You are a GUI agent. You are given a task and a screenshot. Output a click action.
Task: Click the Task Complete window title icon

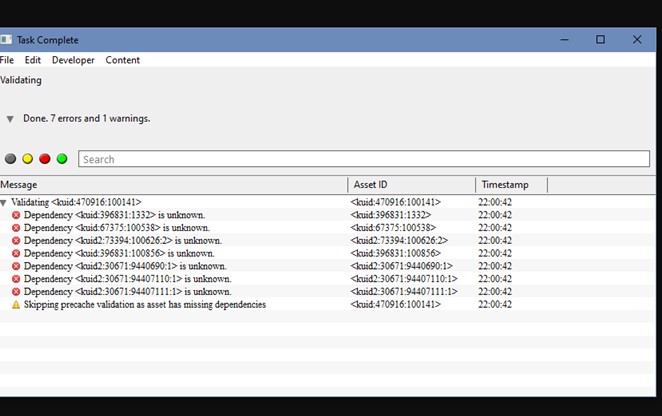pyautogui.click(x=5, y=40)
